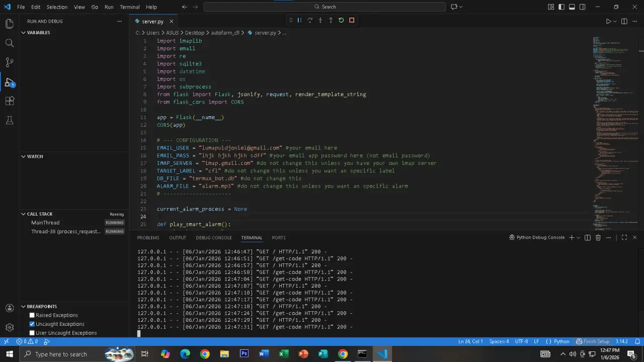This screenshot has height=362, width=644.
Task: Add a new terminal with plus
Action: [572, 237]
